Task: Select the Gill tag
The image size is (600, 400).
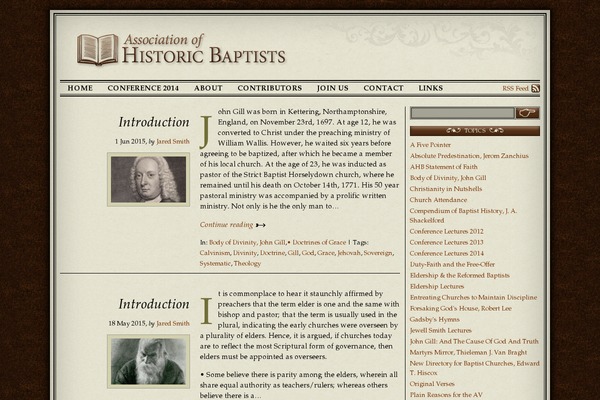Action: pos(293,253)
